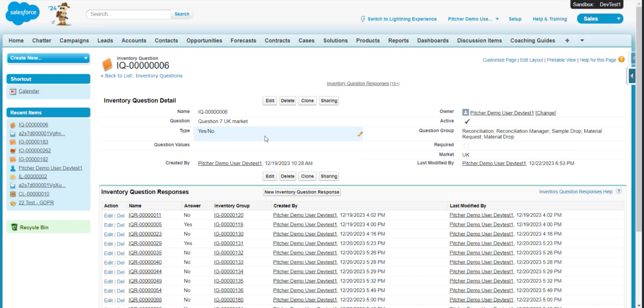The height and width of the screenshot is (308, 644).
Task: Open the Pitcher Demo User menu
Action: tap(473, 19)
